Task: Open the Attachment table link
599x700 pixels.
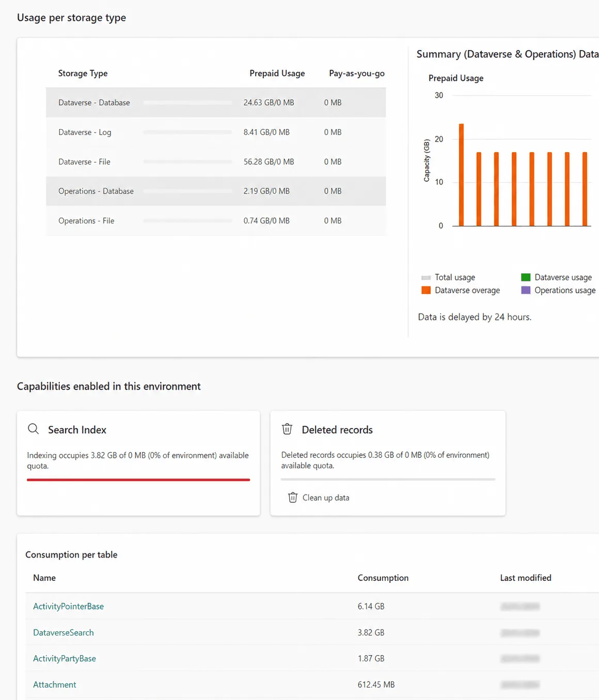Action: (x=55, y=685)
